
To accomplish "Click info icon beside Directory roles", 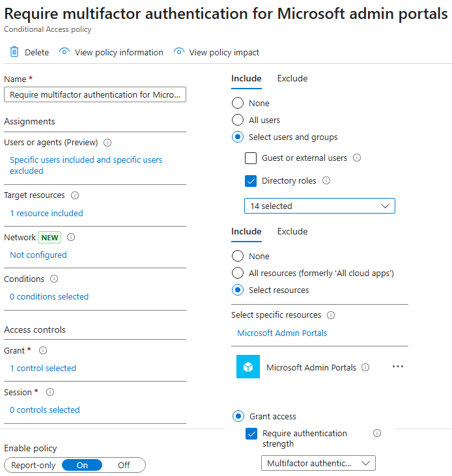I will click(x=326, y=181).
